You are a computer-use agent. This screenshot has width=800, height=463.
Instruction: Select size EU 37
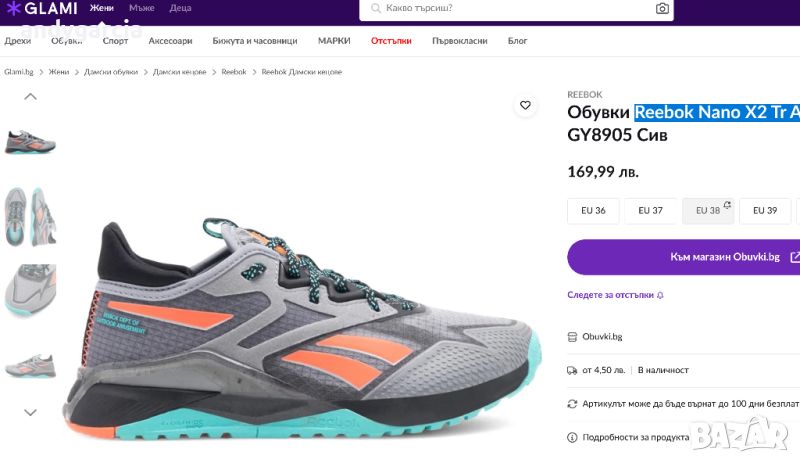pos(651,211)
